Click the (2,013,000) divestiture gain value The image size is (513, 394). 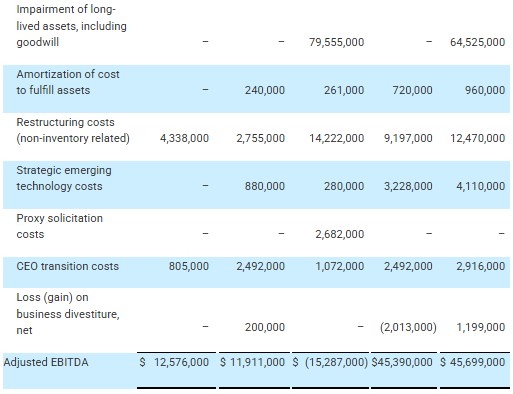408,327
